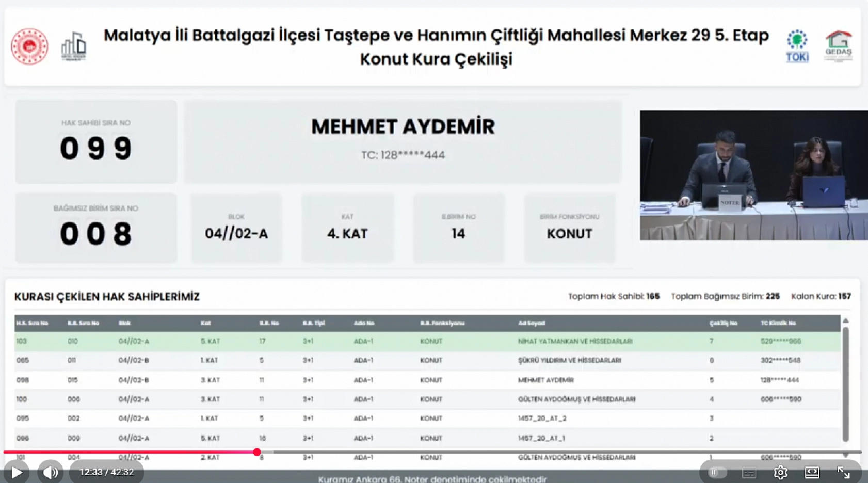868x483 pixels.
Task: Click the GEDAŞ logo
Action: tap(839, 45)
